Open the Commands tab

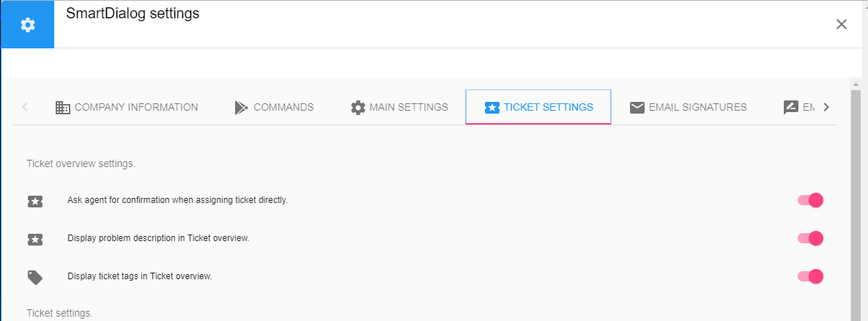pos(274,108)
